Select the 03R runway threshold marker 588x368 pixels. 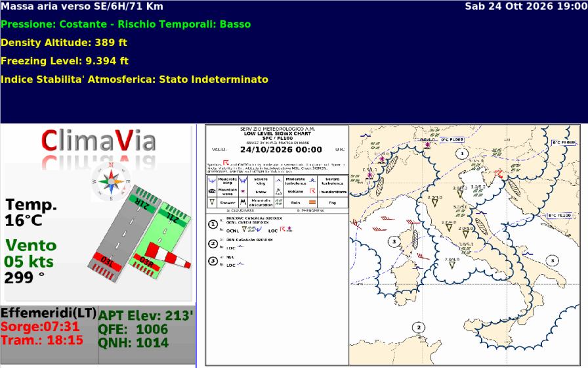[147, 262]
